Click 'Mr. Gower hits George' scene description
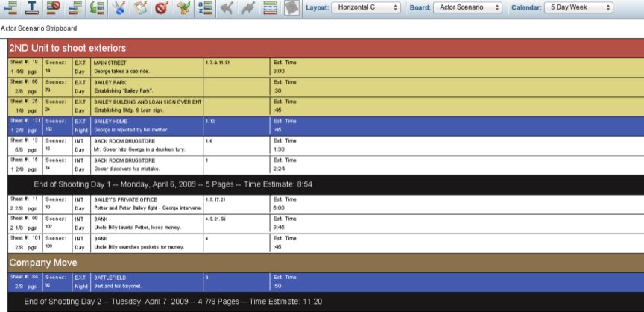 139,149
